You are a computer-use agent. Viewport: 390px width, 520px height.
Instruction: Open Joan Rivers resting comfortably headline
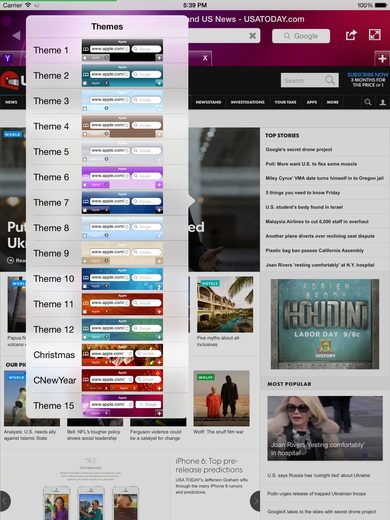(x=320, y=265)
